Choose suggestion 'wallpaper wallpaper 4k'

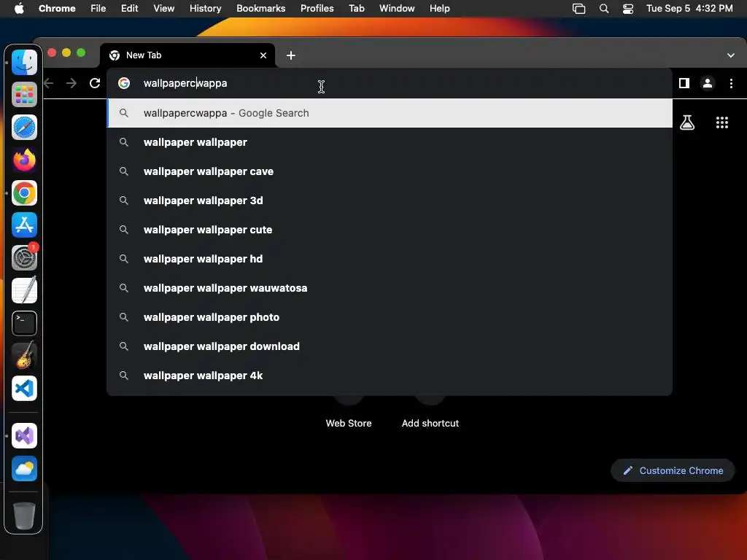click(x=390, y=376)
